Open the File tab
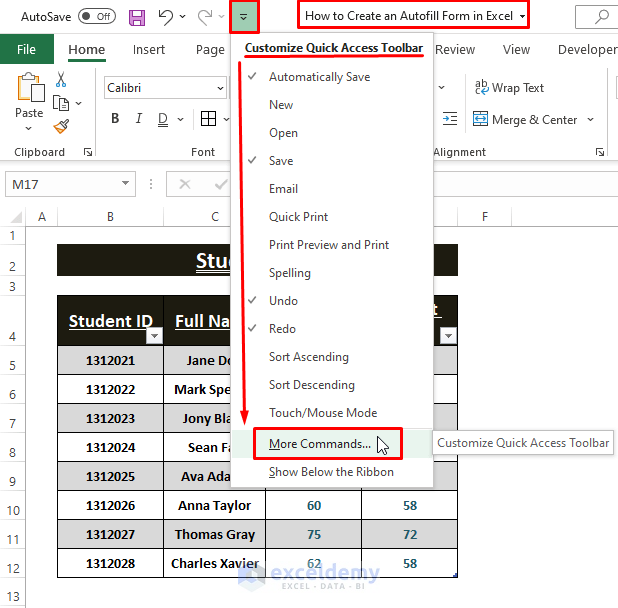 [26, 49]
